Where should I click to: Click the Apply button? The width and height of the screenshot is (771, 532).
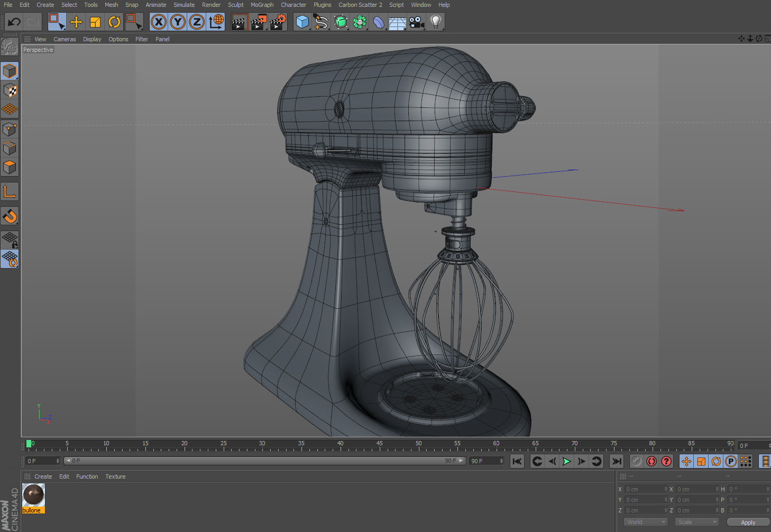point(748,522)
